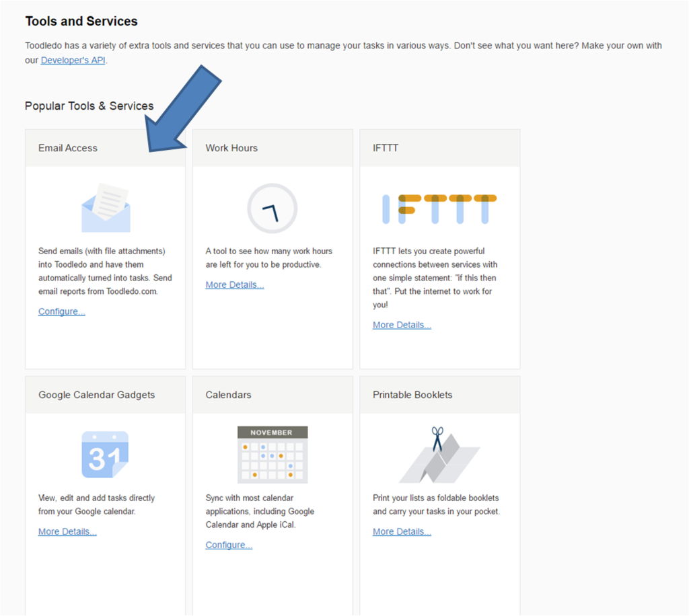
Task: Open More Details for Printable Booklets
Action: pos(402,531)
